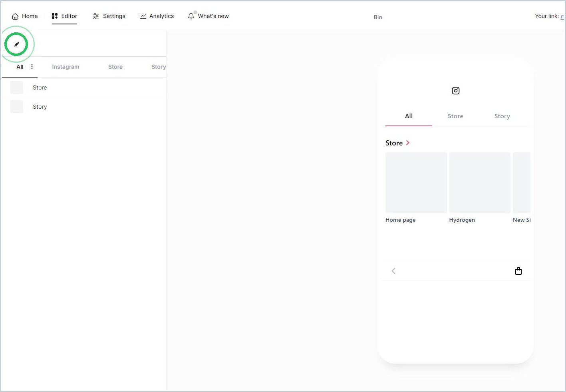Click the sliders icon beside Settings
This screenshot has height=392, width=566.
(x=95, y=16)
